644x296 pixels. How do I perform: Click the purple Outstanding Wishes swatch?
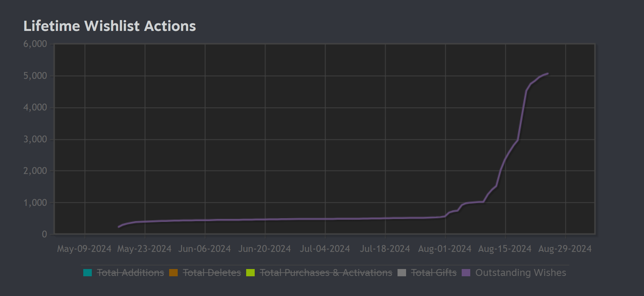click(466, 273)
